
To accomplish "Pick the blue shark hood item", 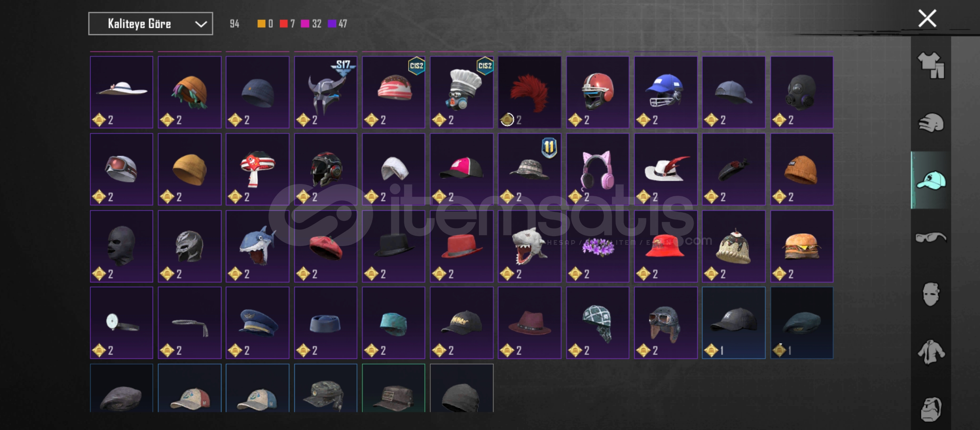I will coord(257,246).
